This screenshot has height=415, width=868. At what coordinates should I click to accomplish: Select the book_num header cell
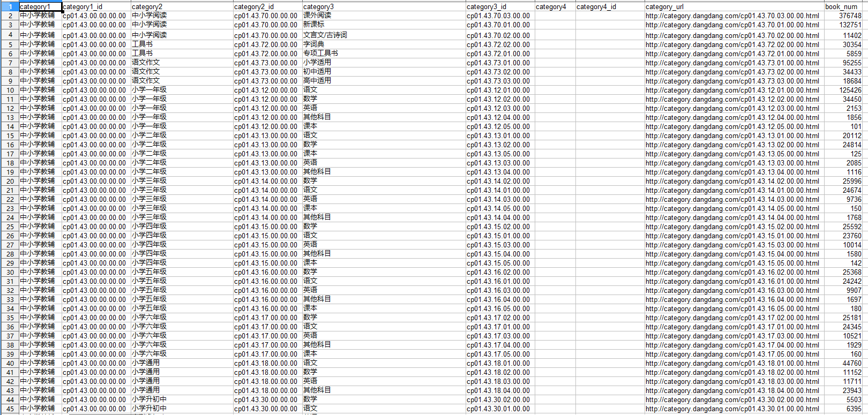(x=844, y=7)
